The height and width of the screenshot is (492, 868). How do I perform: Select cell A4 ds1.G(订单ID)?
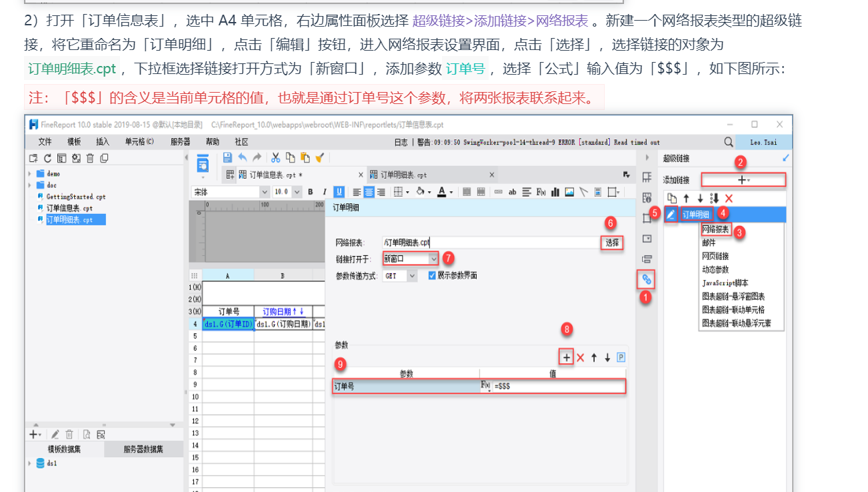click(228, 324)
